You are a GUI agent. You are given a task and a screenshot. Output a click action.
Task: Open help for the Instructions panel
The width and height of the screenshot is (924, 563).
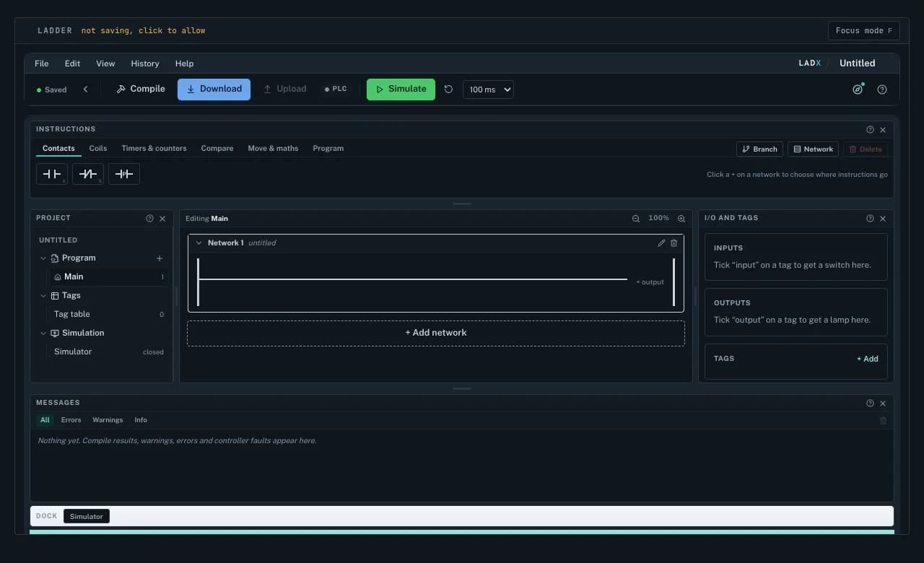point(870,130)
